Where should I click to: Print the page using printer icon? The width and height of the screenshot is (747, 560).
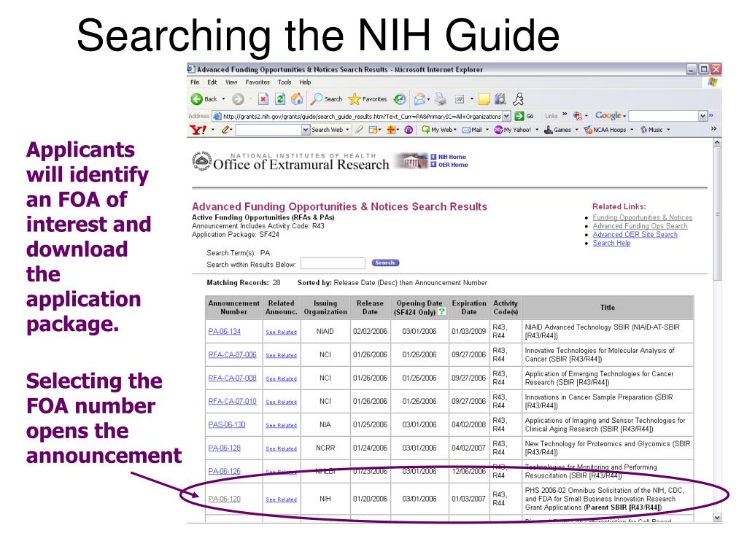pos(441,99)
